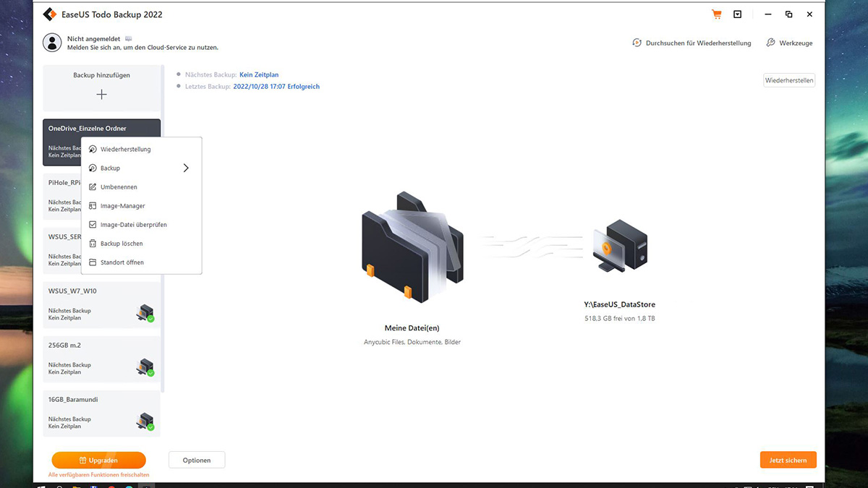Screen dimensions: 868x488
Task: Click the Wiederherstellen button
Action: 789,80
